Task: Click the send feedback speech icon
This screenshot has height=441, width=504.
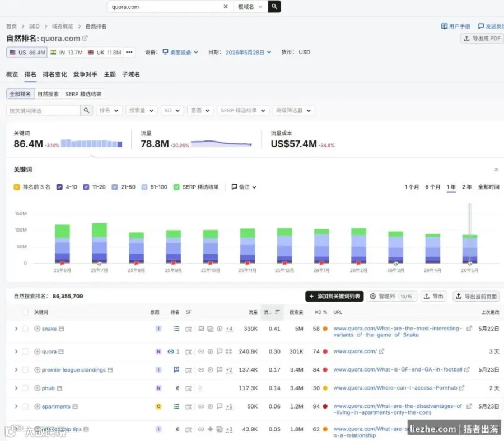Action: [481, 26]
